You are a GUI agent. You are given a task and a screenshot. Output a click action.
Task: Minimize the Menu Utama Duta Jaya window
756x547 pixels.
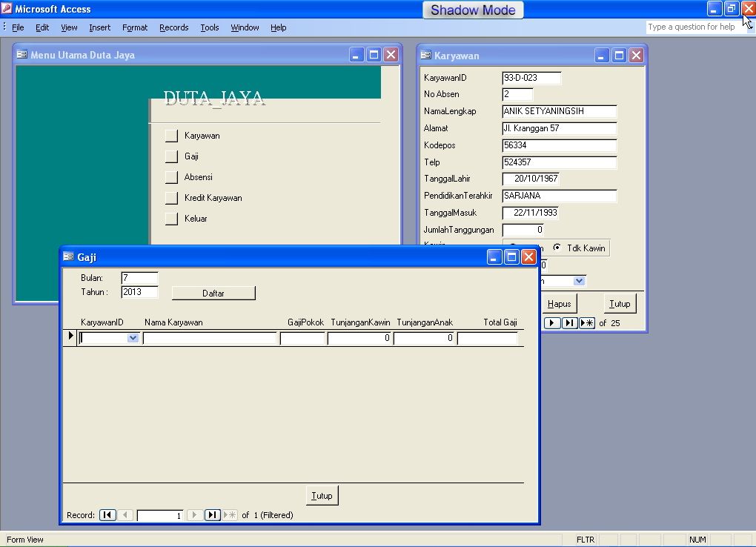tap(356, 55)
